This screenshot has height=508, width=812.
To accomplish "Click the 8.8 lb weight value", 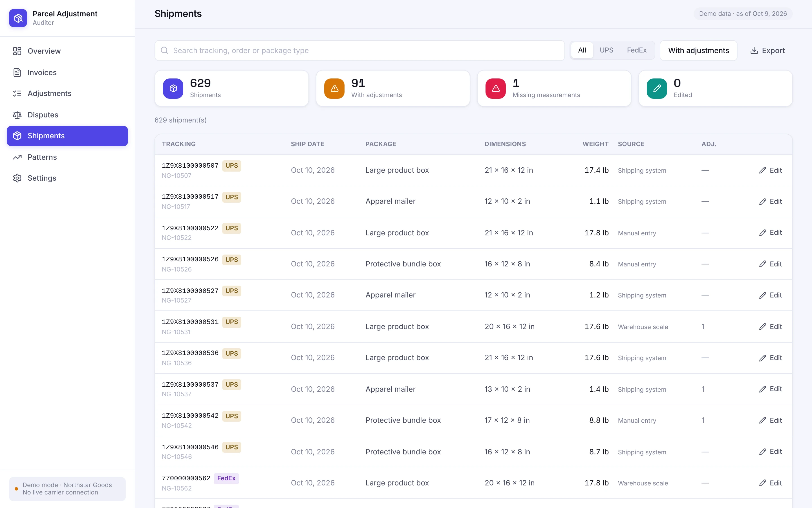I will tap(599, 420).
